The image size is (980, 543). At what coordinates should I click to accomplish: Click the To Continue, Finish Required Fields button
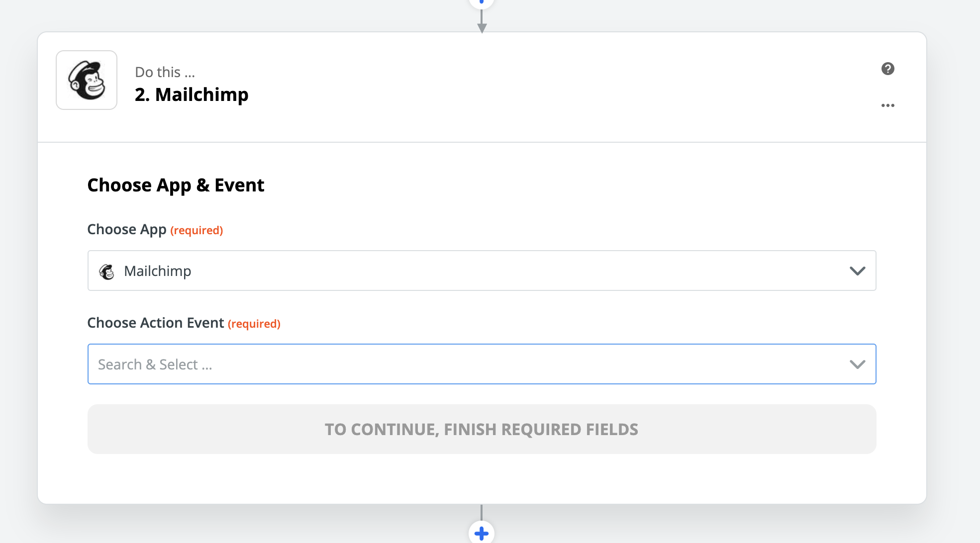coord(482,429)
